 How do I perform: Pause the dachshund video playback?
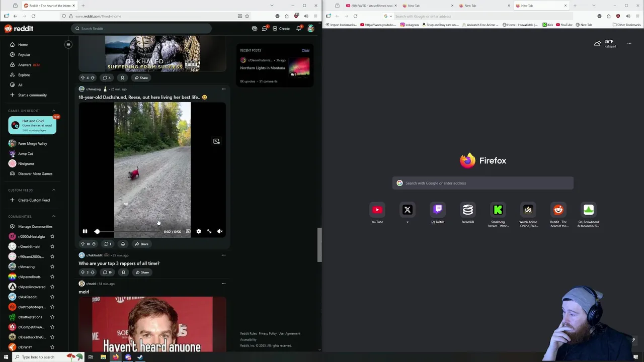(85, 231)
